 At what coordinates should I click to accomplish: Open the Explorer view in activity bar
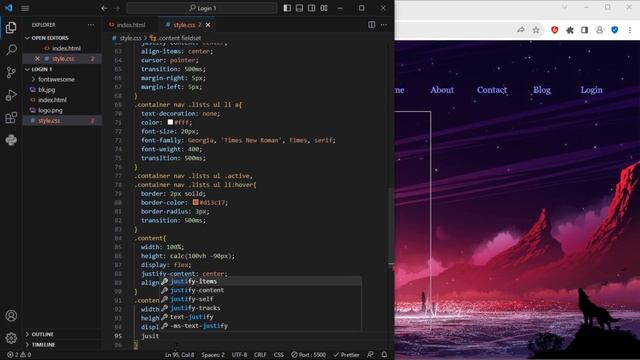pos(11,27)
